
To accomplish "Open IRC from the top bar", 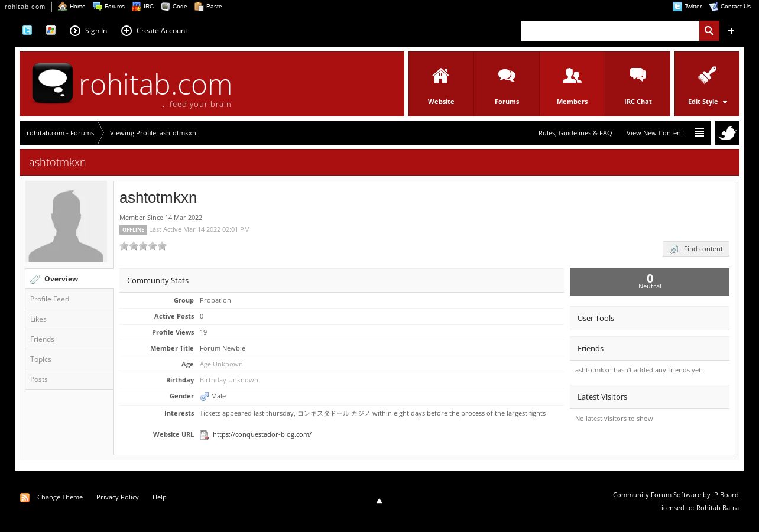I will tap(143, 7).
